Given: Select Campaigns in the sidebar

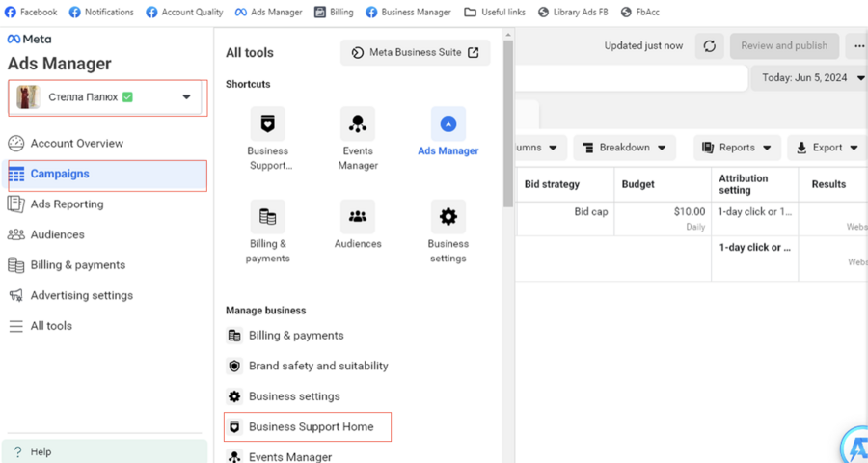Looking at the screenshot, I should pos(105,174).
